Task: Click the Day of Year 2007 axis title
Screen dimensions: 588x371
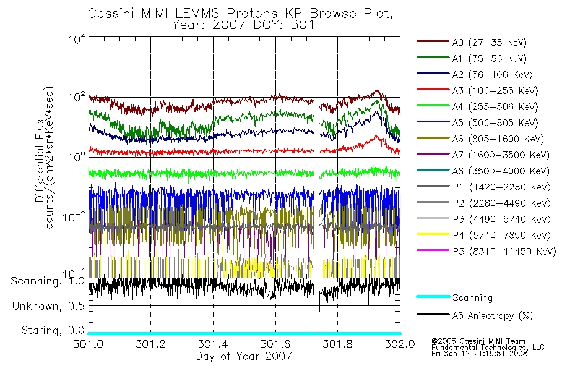Action: 244,356
